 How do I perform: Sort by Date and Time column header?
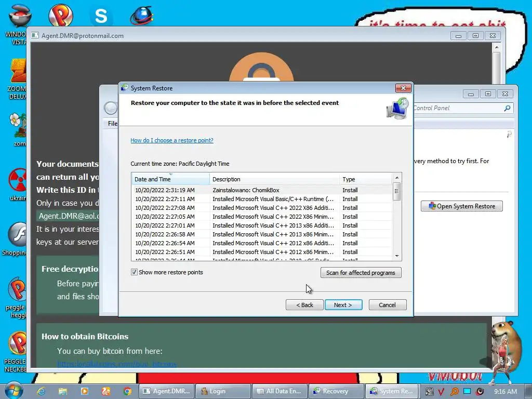click(x=170, y=179)
